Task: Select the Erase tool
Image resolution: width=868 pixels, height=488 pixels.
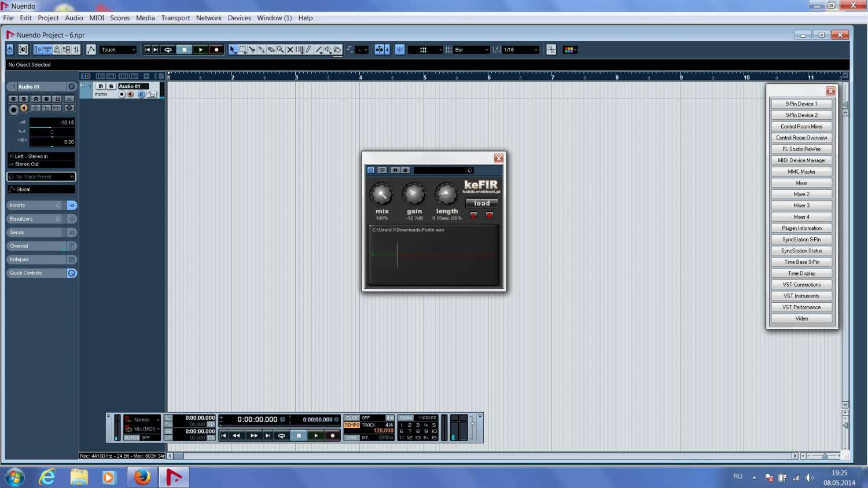Action: (271, 50)
